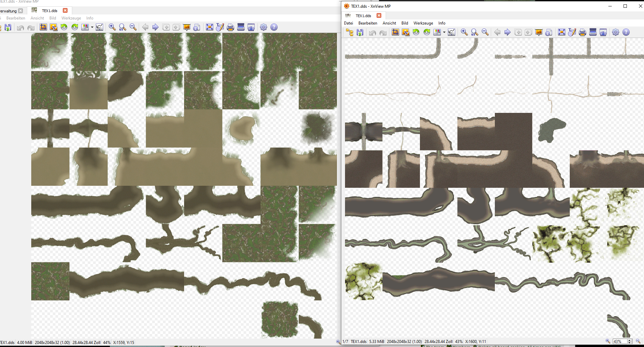Open Info menu in right window
This screenshot has width=644, height=347.
point(442,23)
